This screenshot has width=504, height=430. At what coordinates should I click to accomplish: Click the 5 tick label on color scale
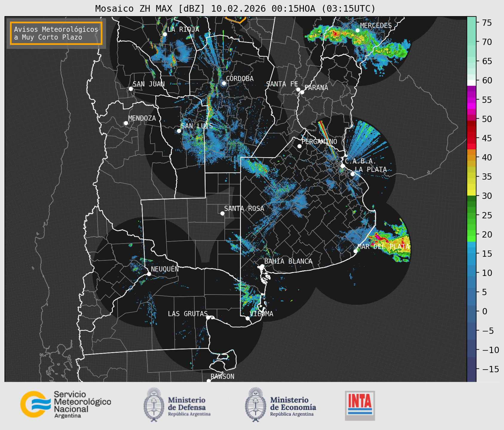tap(484, 292)
